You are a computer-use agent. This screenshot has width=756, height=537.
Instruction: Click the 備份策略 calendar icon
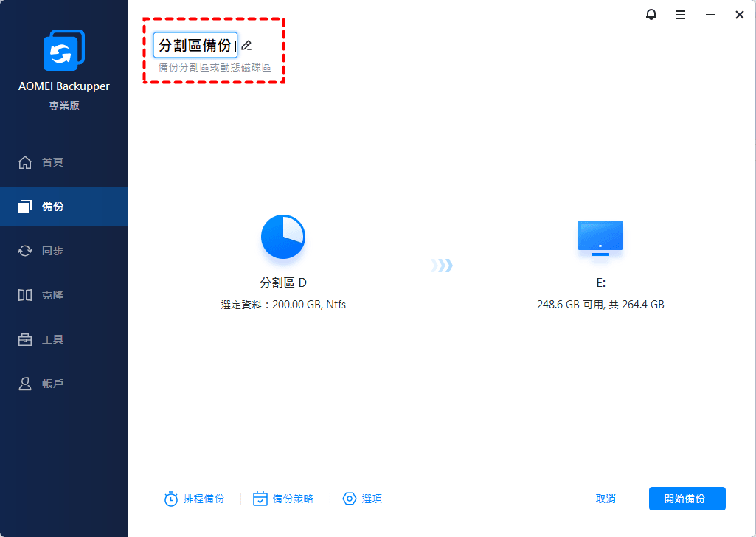click(x=260, y=499)
